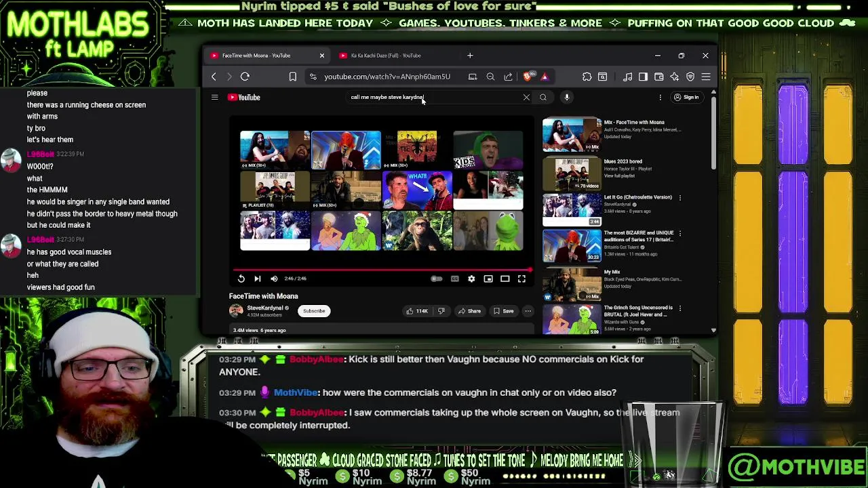The width and height of the screenshot is (868, 488).
Task: Go to the YouTube home logo
Action: pyautogui.click(x=244, y=97)
